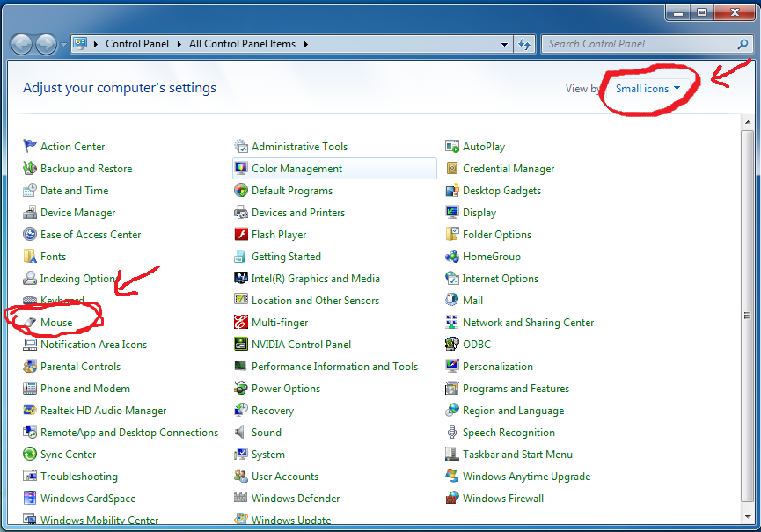Expand the breadcrumb arrow before Control Panel
Screen dimensions: 761x532
pos(96,44)
